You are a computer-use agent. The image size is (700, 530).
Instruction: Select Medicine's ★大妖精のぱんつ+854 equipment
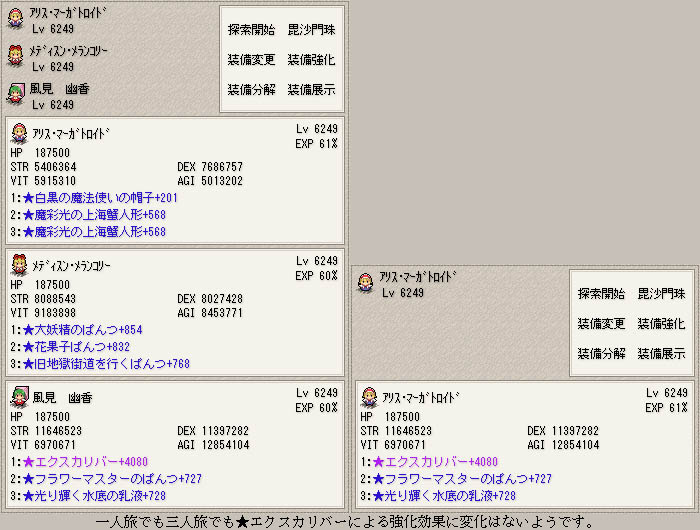[82, 329]
